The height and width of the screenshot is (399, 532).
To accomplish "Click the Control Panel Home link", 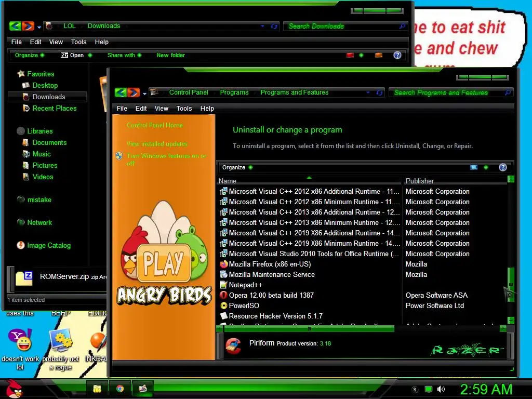I will 155,125.
